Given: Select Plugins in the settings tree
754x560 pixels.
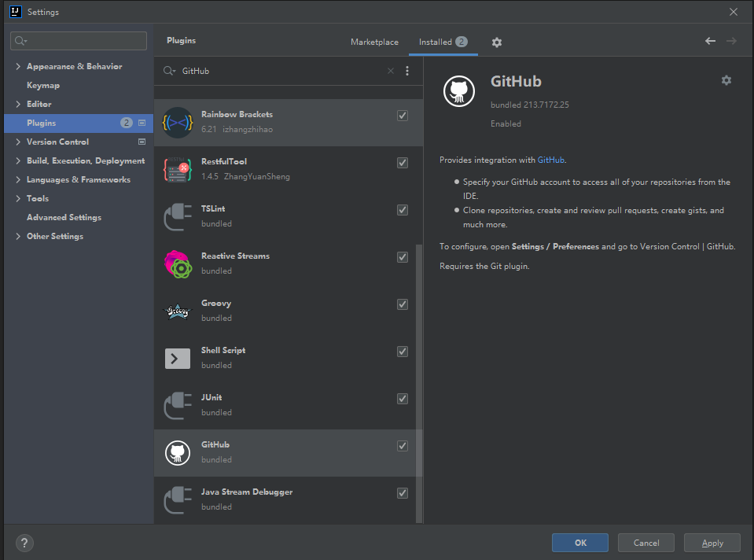Looking at the screenshot, I should 79,123.
